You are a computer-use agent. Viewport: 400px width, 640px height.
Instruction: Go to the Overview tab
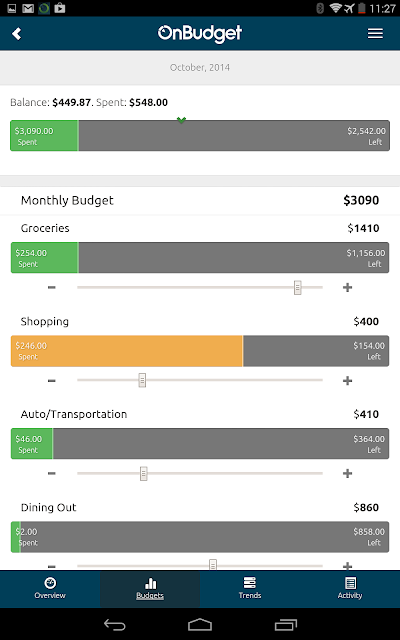coord(50,589)
